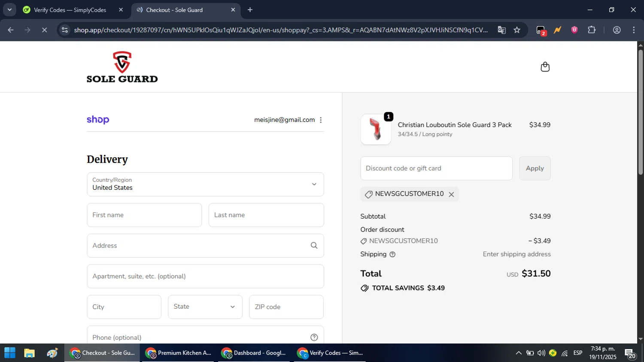
Task: Open the tab search dropdown arrow
Action: pyautogui.click(x=9, y=9)
